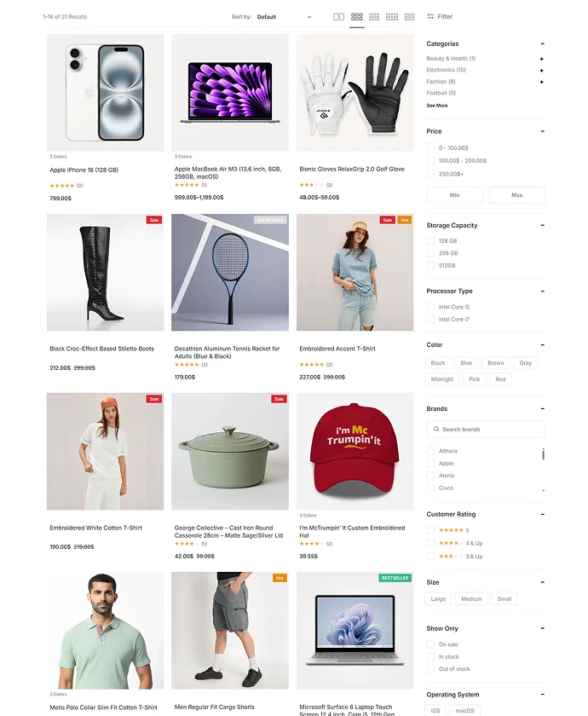The image size is (588, 716).
Task: Switch to list view layout icon
Action: point(410,17)
